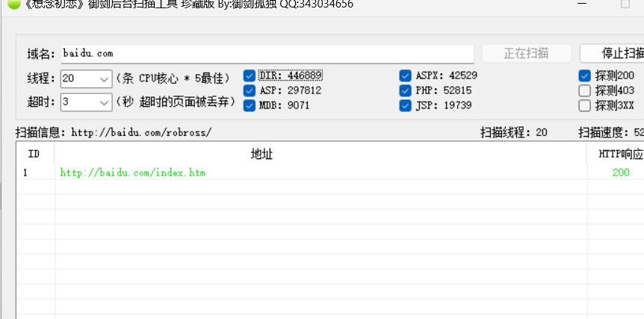Click the ID column header

[x=34, y=154]
